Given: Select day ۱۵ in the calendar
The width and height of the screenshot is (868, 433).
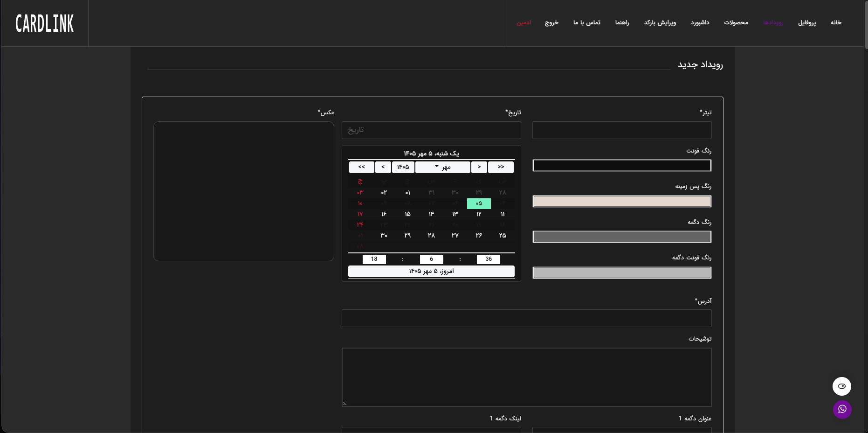Looking at the screenshot, I should 407,214.
